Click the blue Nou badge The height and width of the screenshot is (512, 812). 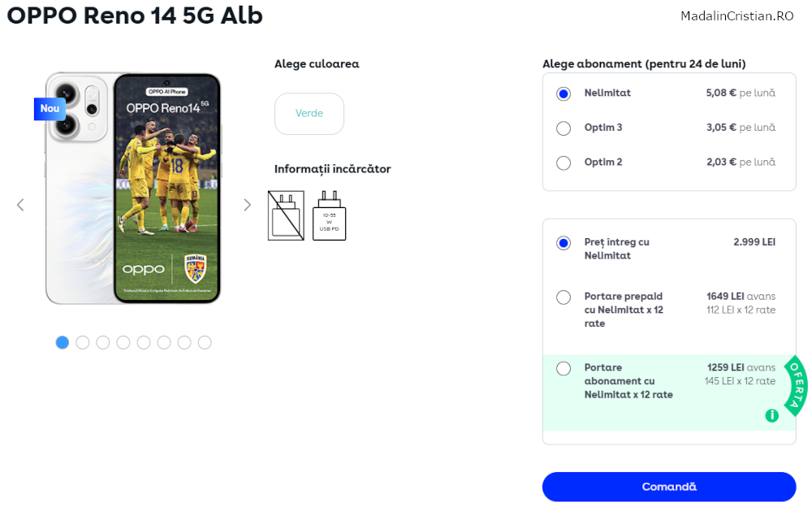[50, 109]
